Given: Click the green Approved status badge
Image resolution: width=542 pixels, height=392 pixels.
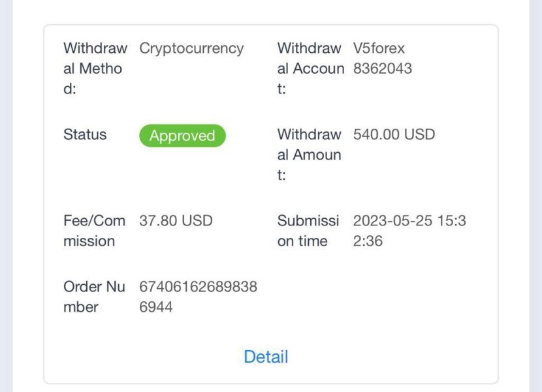Looking at the screenshot, I should click(182, 136).
